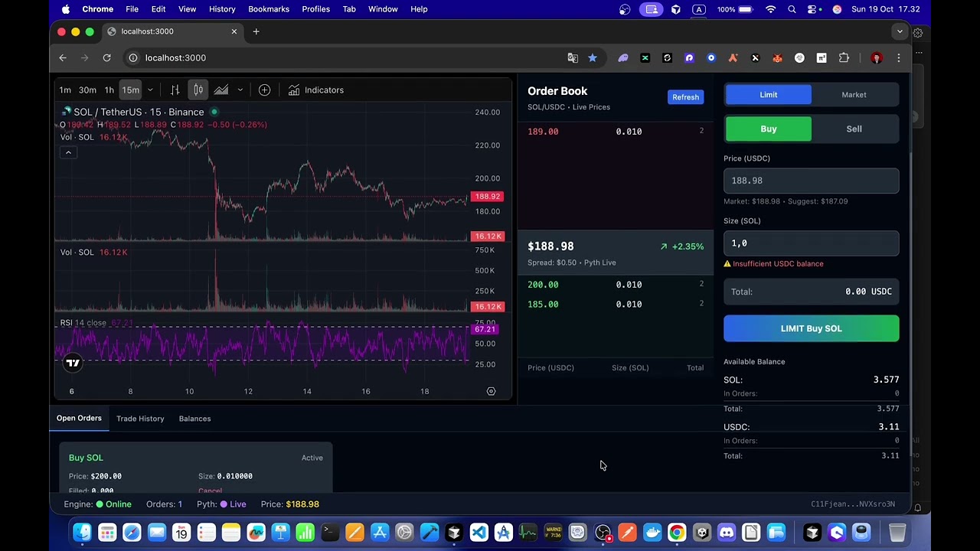Click the $188.98 mid price
980x551 pixels.
point(550,246)
